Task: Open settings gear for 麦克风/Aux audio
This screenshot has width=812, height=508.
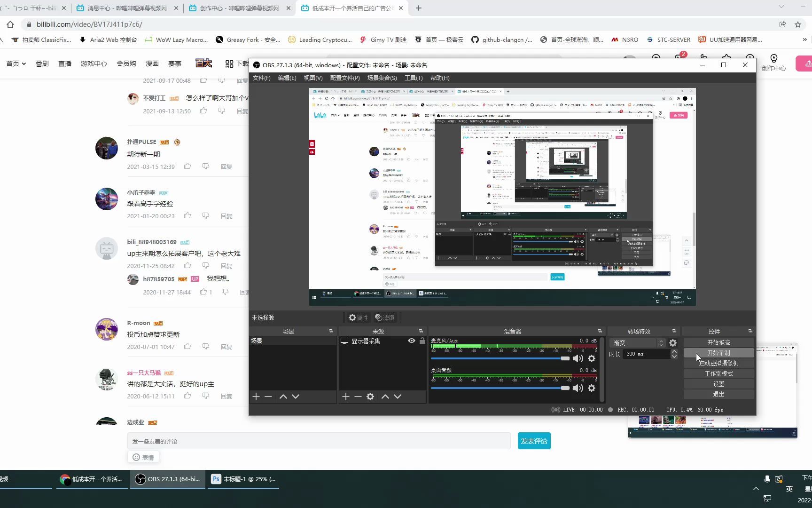Action: pos(592,358)
